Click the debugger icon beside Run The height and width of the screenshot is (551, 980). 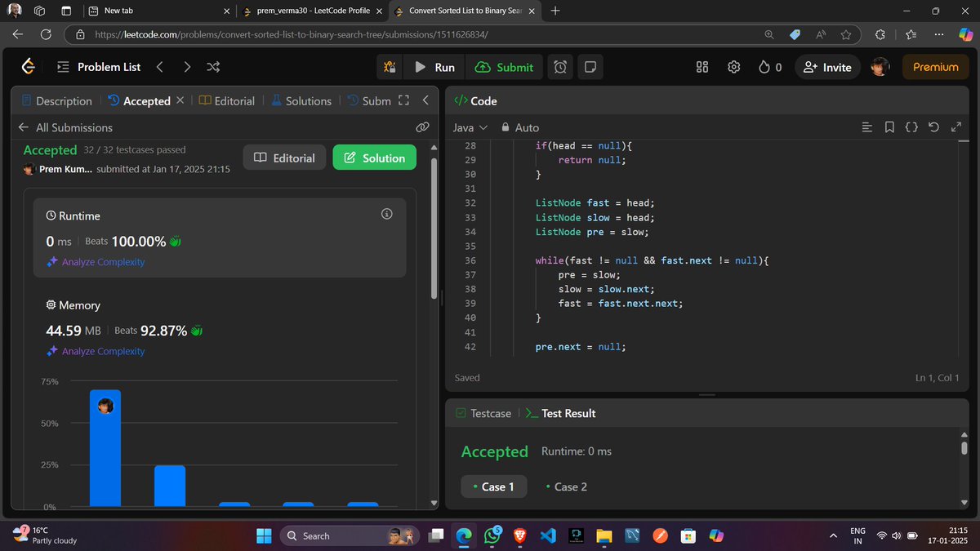(390, 67)
